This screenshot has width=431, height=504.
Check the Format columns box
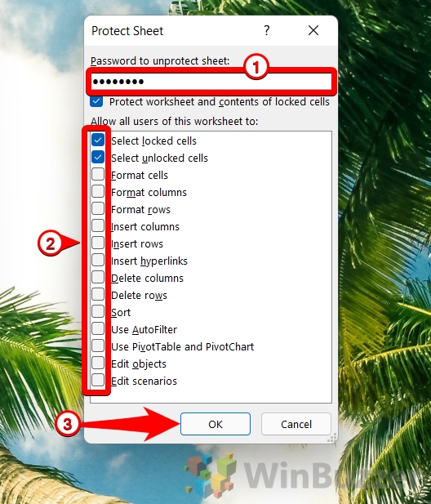point(98,192)
